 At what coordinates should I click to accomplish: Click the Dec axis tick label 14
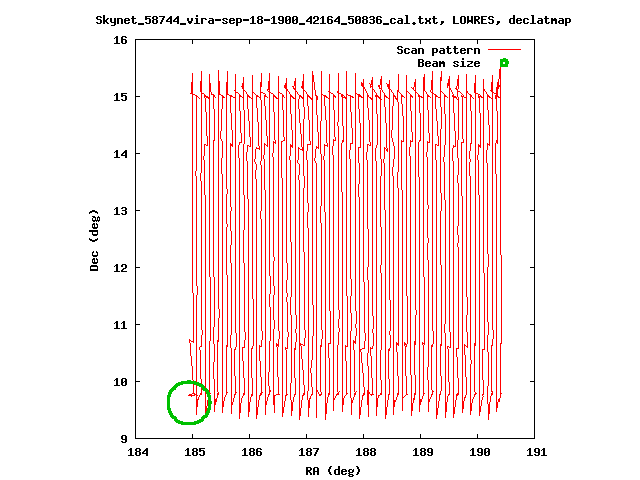click(x=121, y=154)
